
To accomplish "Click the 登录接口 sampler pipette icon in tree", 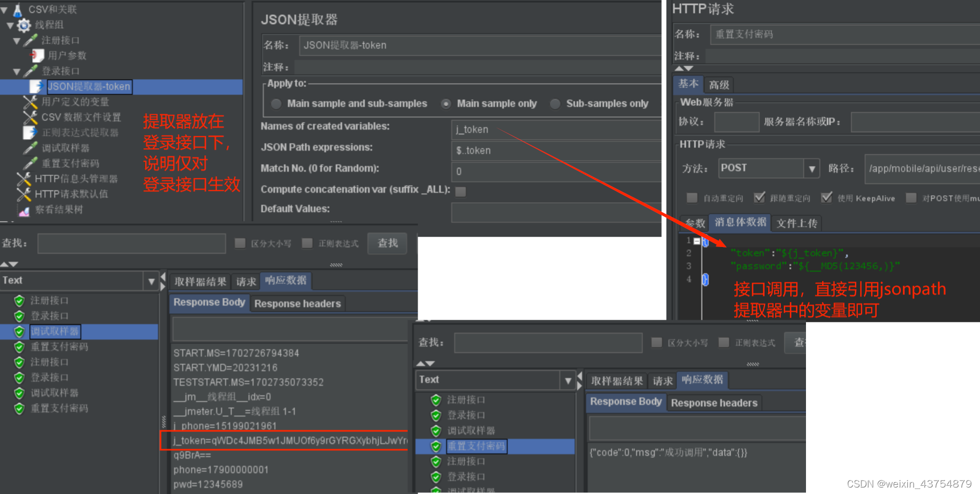I will 31,71.
